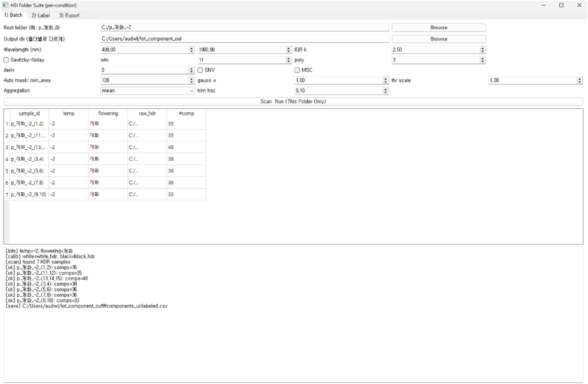Click raw_hdr cell in row 1
This screenshot has height=384, width=588.
click(x=147, y=124)
